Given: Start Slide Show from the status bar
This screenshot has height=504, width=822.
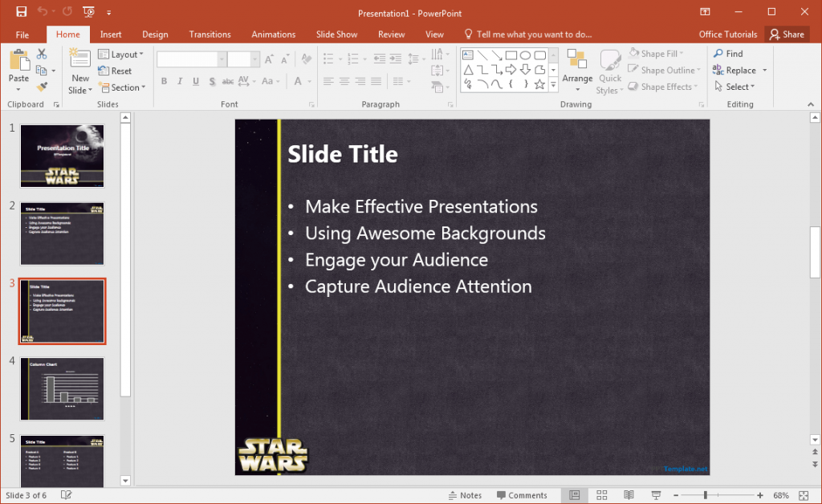Looking at the screenshot, I should pyautogui.click(x=656, y=495).
